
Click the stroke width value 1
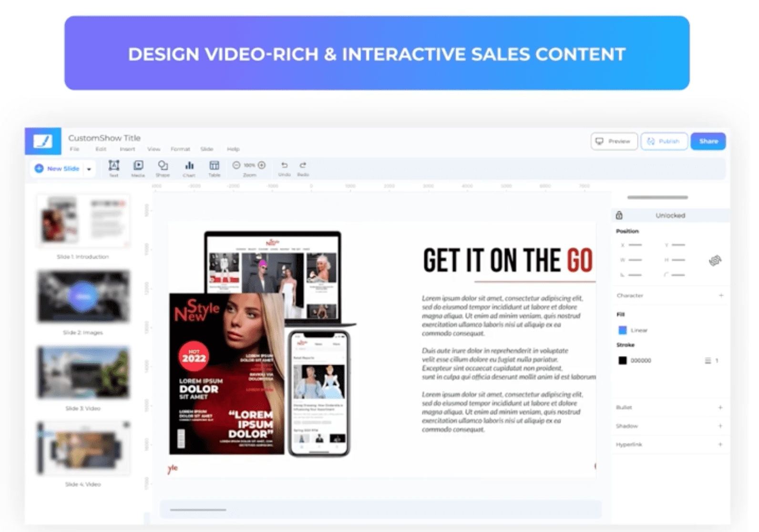[x=717, y=361]
